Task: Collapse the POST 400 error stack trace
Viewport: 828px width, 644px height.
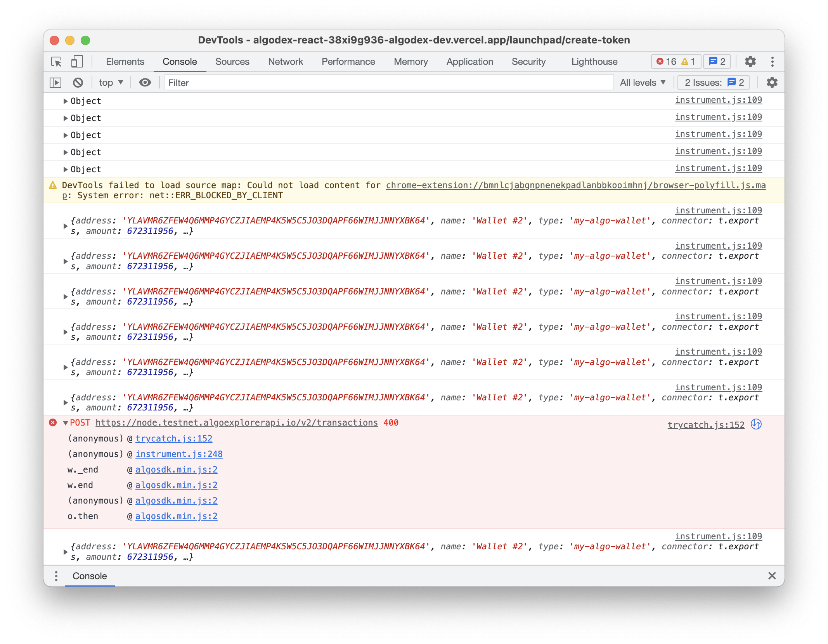Action: (x=65, y=423)
